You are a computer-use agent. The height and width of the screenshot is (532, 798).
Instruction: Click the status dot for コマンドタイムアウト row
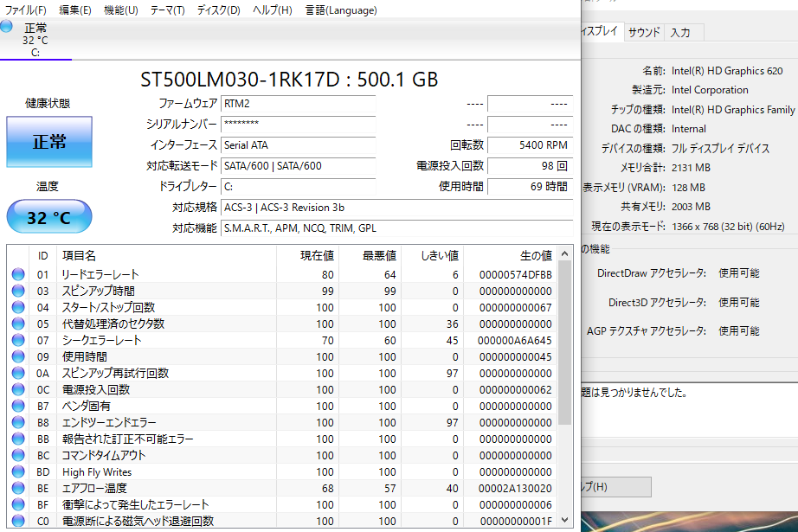tap(18, 455)
